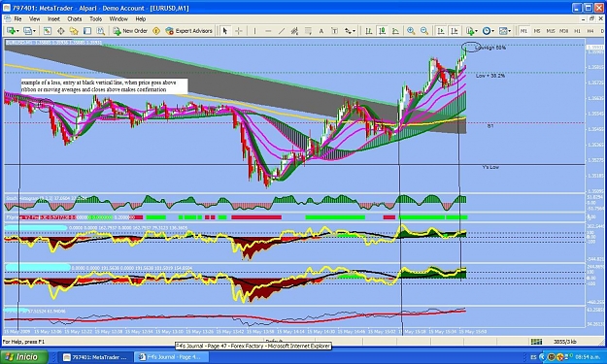The width and height of the screenshot is (607, 364).
Task: Expand the New Chart dropdown arrow
Action: point(17,31)
